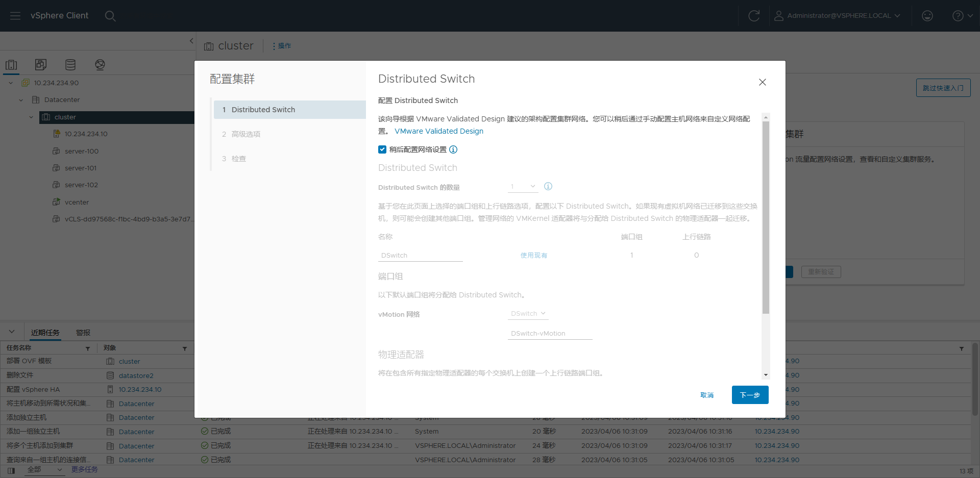Image resolution: width=980 pixels, height=478 pixels.
Task: Open the feedback smiley icon
Action: click(927, 16)
